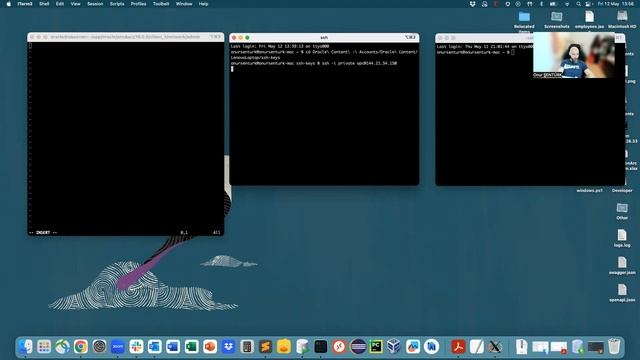Open the Session menu

pyautogui.click(x=95, y=4)
